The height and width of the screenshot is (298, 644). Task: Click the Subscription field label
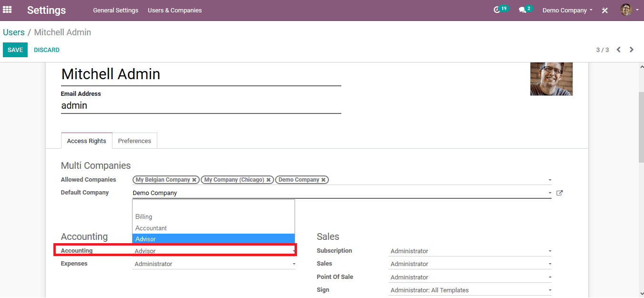pyautogui.click(x=334, y=251)
